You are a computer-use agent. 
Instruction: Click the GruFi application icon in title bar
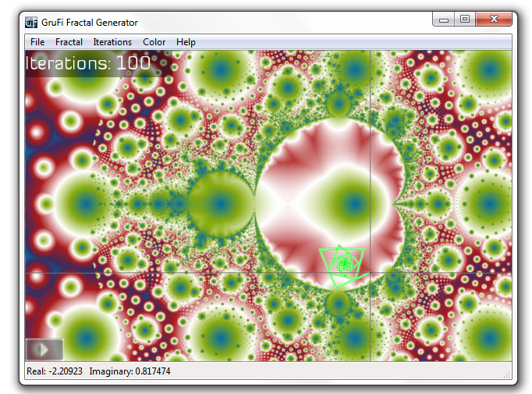click(x=31, y=23)
